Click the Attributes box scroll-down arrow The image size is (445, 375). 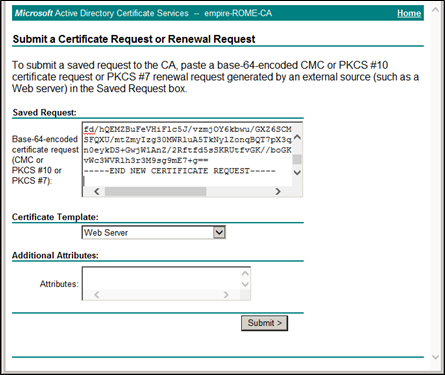[x=245, y=284]
